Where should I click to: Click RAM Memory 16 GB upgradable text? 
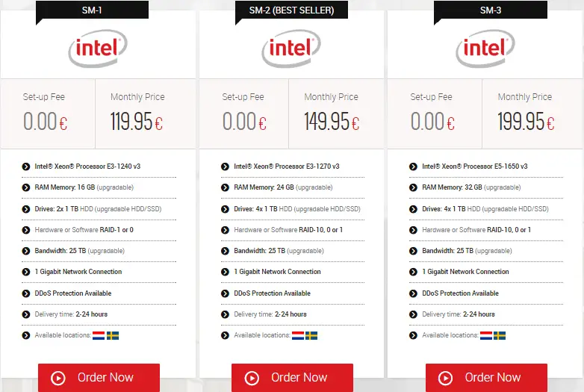pos(84,187)
